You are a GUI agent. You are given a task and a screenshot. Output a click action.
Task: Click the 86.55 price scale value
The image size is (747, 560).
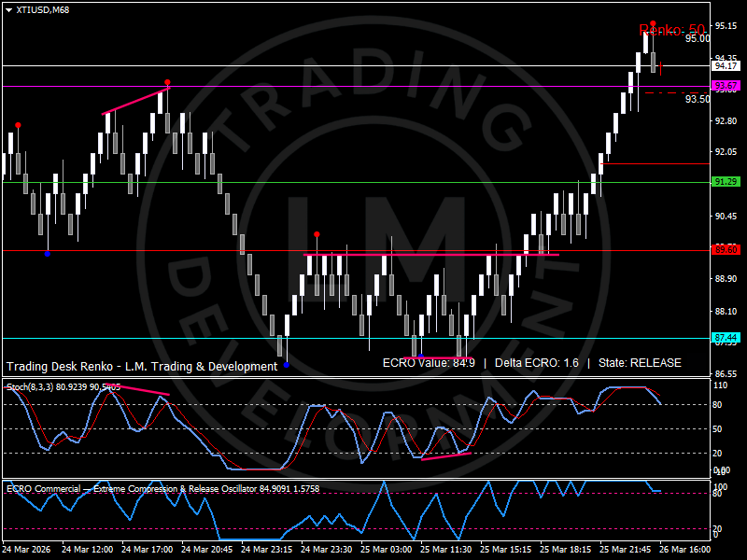click(726, 374)
